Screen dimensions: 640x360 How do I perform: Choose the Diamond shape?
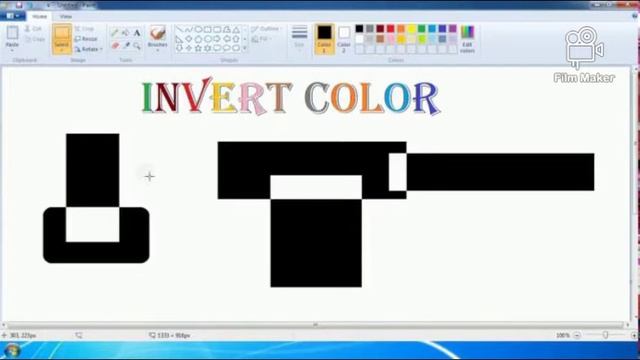[189, 39]
